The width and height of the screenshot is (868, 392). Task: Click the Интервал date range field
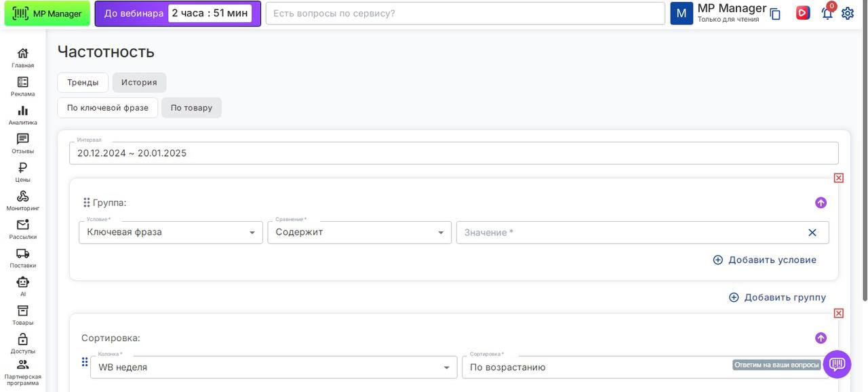point(453,153)
